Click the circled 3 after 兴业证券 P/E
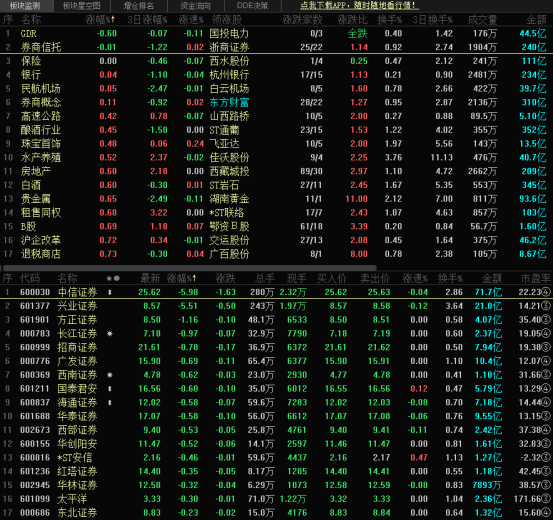The image size is (554, 520). coord(546,306)
